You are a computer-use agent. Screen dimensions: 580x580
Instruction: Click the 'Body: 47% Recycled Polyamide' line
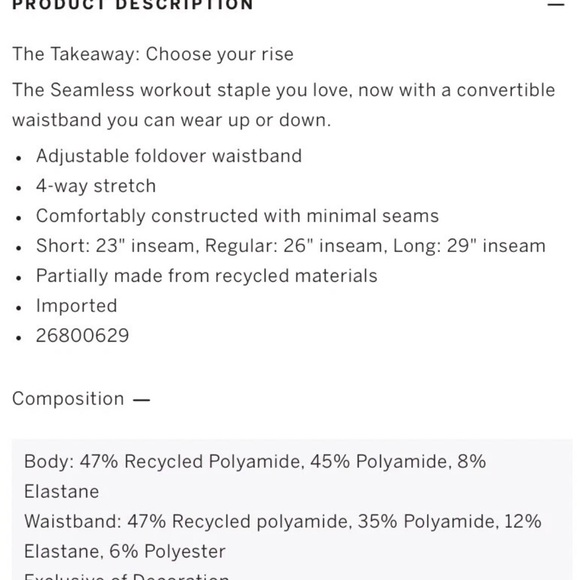coord(255,462)
